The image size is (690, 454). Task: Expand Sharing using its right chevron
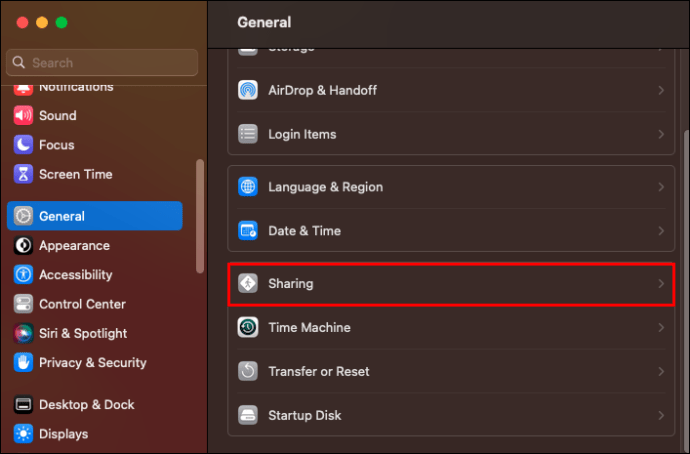coord(661,284)
